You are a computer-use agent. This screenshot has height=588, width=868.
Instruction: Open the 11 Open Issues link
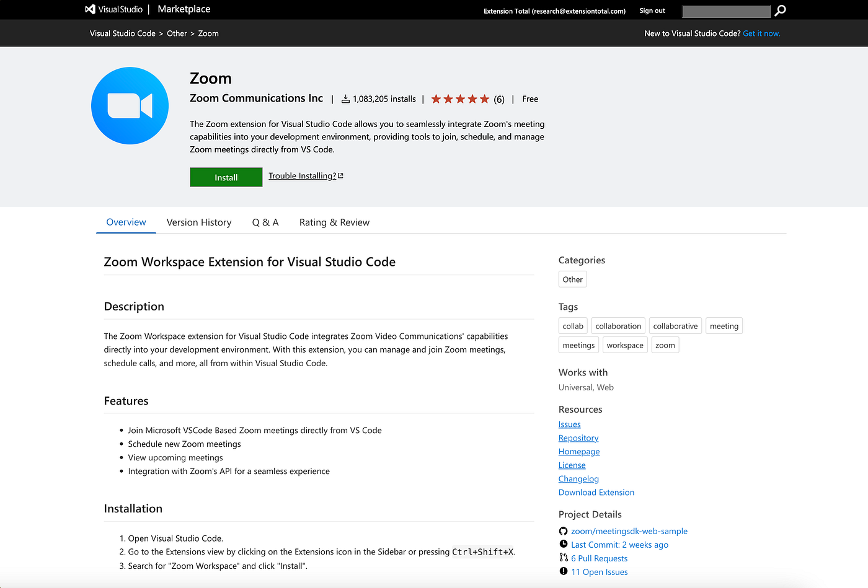point(599,572)
